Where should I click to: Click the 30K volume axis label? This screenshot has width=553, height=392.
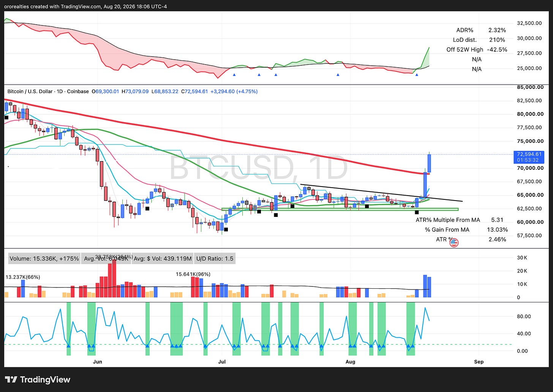click(522, 258)
